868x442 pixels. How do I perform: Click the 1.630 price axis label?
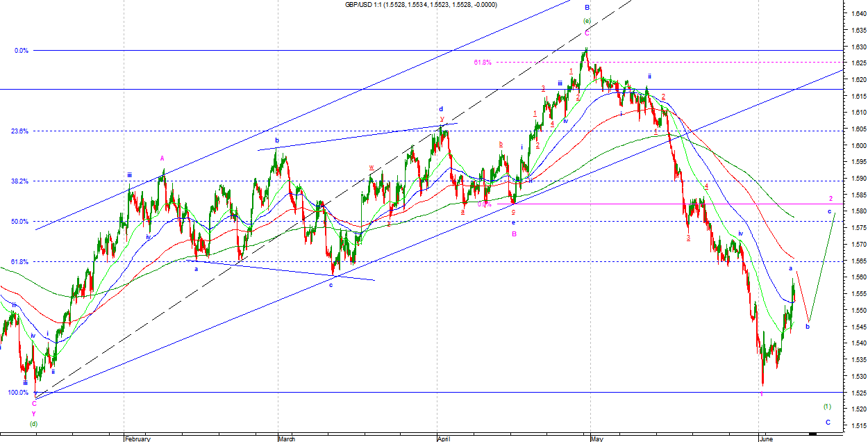pyautogui.click(x=856, y=47)
